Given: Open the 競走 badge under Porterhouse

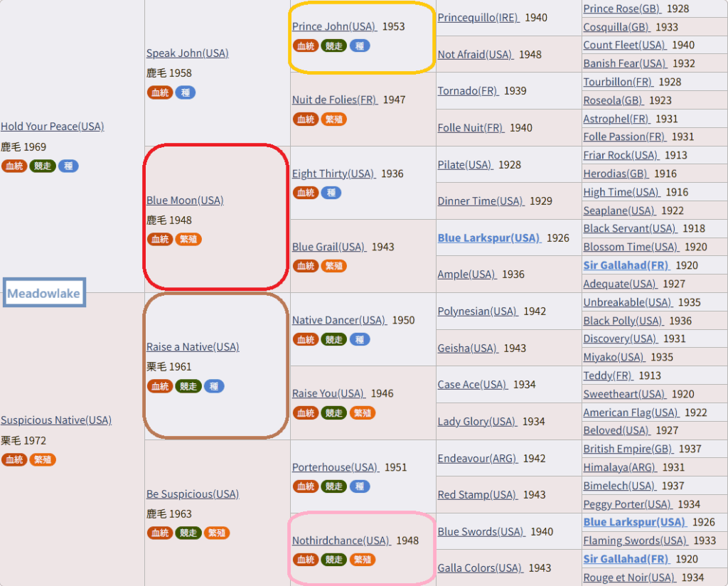Looking at the screenshot, I should tap(334, 486).
